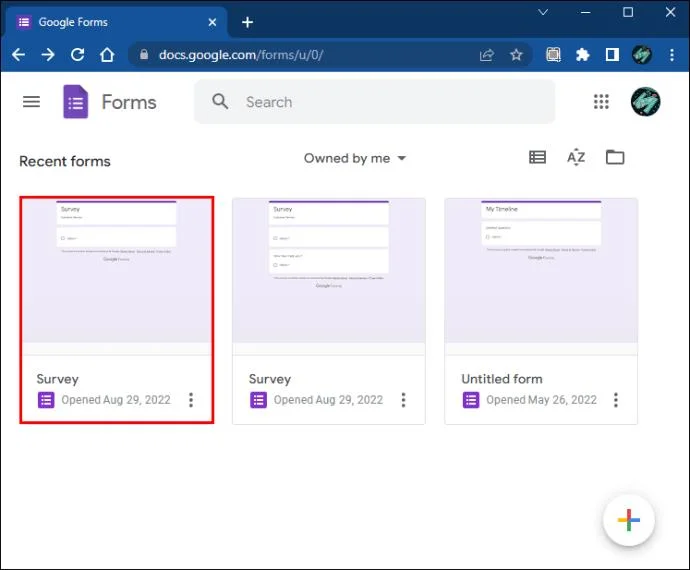690x570 pixels.
Task: Click the purple Forms logo icon
Action: point(76,102)
